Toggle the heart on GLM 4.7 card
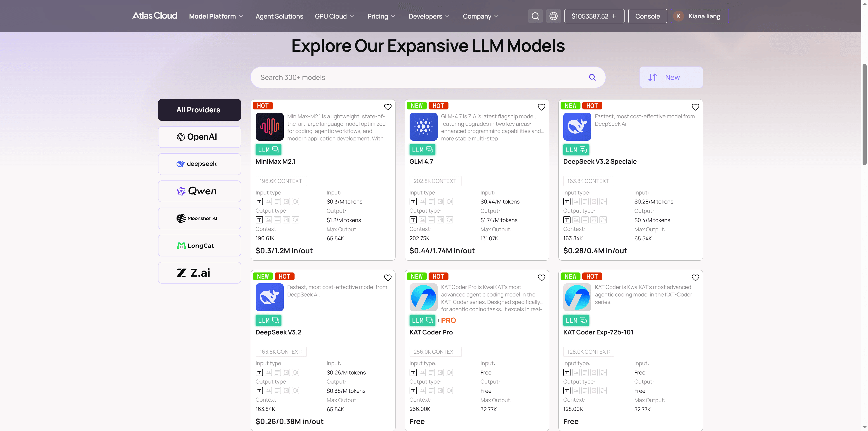Screen dimensions: 868x431 pos(541,107)
